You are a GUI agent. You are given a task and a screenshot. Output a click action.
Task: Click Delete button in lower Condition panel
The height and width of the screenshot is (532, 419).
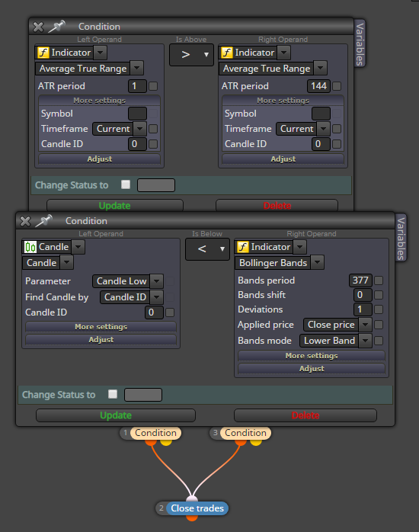(x=305, y=415)
